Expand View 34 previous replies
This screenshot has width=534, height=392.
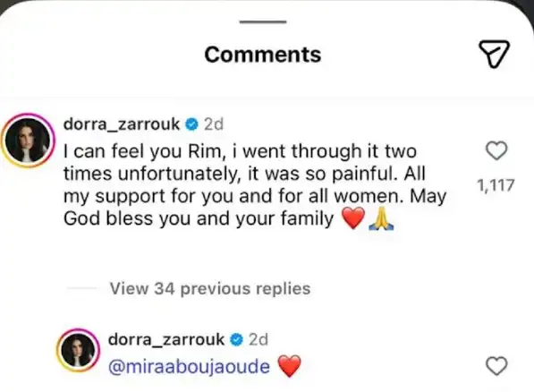tap(210, 288)
